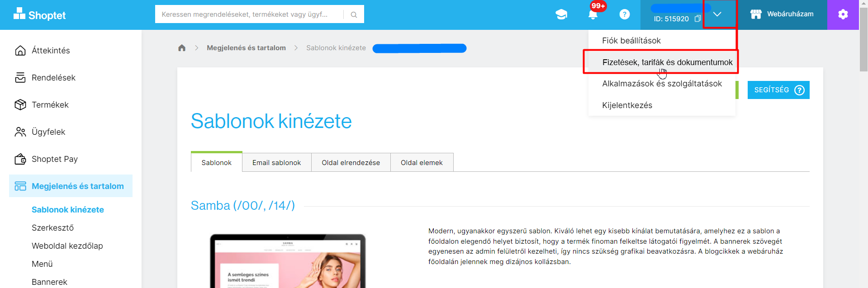Viewport: 868px width, 288px height.
Task: Click the Shoptet logo
Action: [39, 14]
